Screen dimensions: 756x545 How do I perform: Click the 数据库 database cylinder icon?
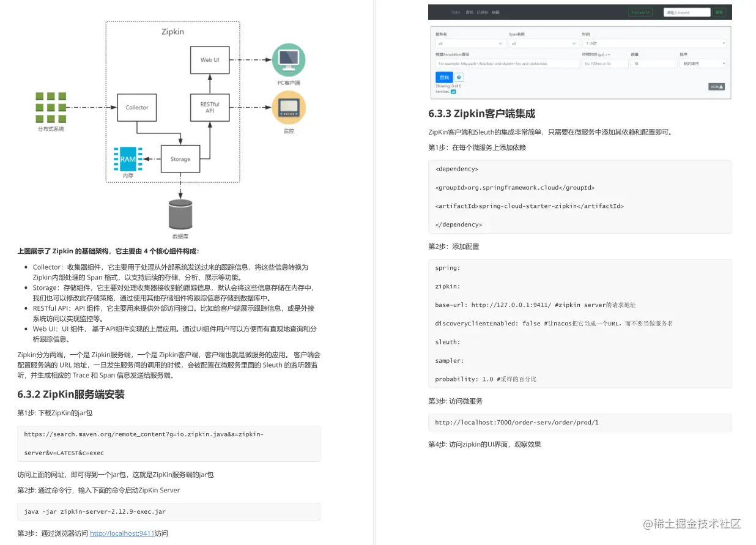click(x=180, y=215)
